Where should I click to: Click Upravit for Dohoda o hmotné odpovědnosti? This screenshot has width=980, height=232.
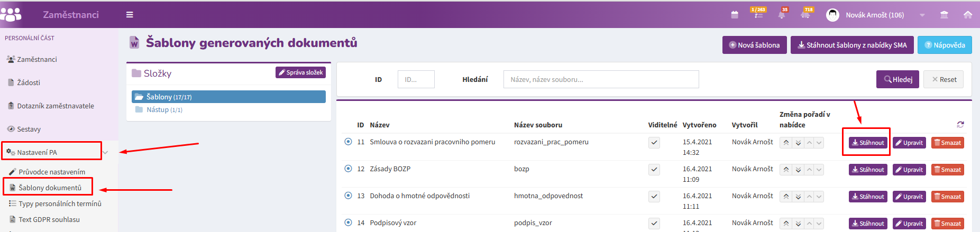909,197
